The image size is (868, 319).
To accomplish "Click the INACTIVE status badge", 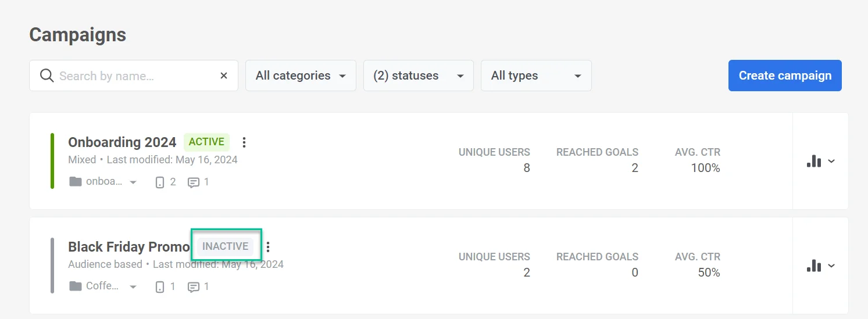I will (x=225, y=246).
